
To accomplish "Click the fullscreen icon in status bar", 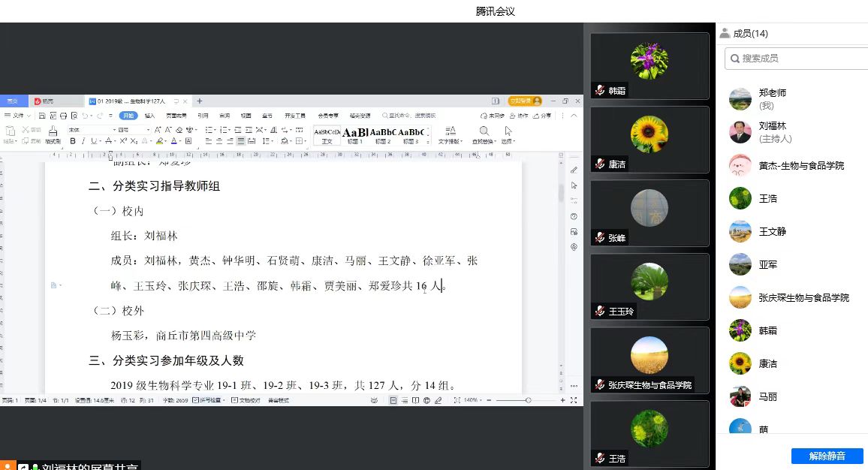I will click(574, 401).
